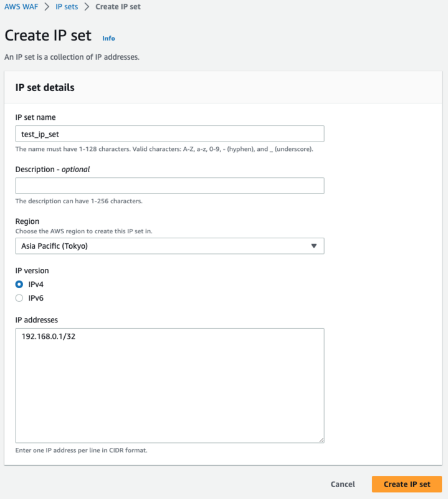Go to IP sets breadcrumb link

(67, 7)
